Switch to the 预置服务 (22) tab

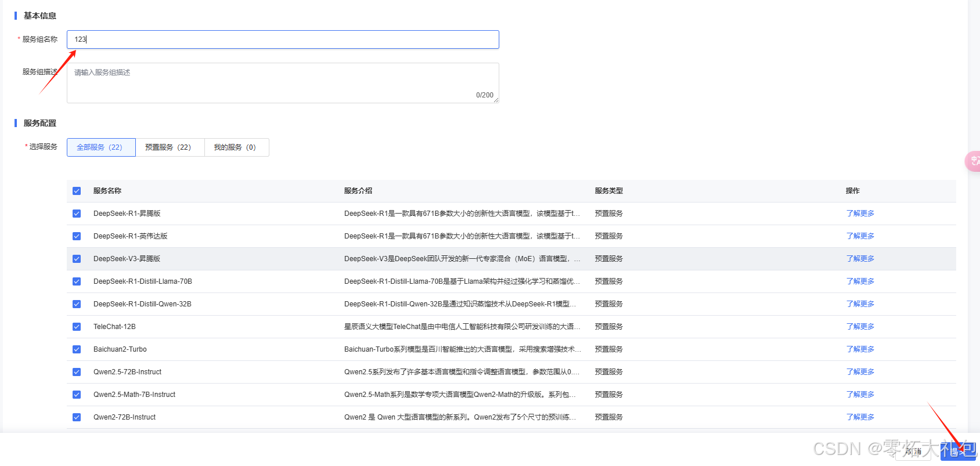(170, 147)
